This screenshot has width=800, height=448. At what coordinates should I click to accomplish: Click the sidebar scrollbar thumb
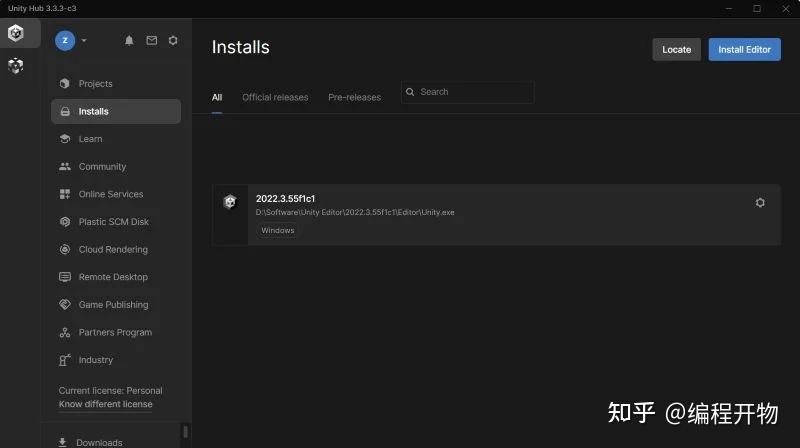click(185, 432)
